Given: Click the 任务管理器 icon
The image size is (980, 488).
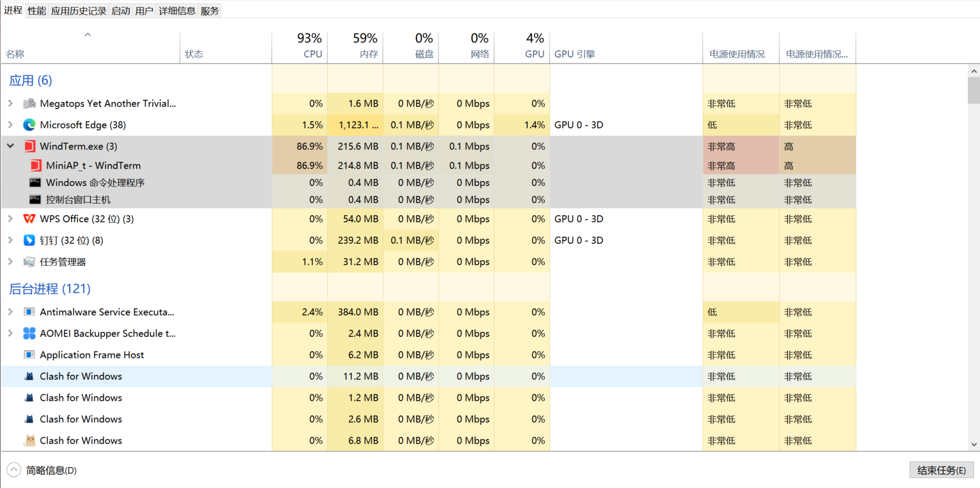Looking at the screenshot, I should tap(29, 262).
